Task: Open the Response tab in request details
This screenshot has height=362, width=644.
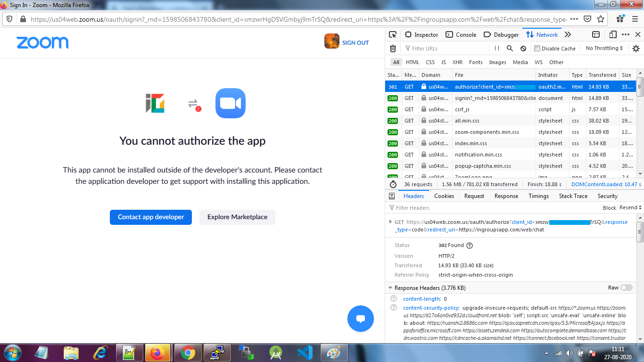Action: [x=506, y=196]
